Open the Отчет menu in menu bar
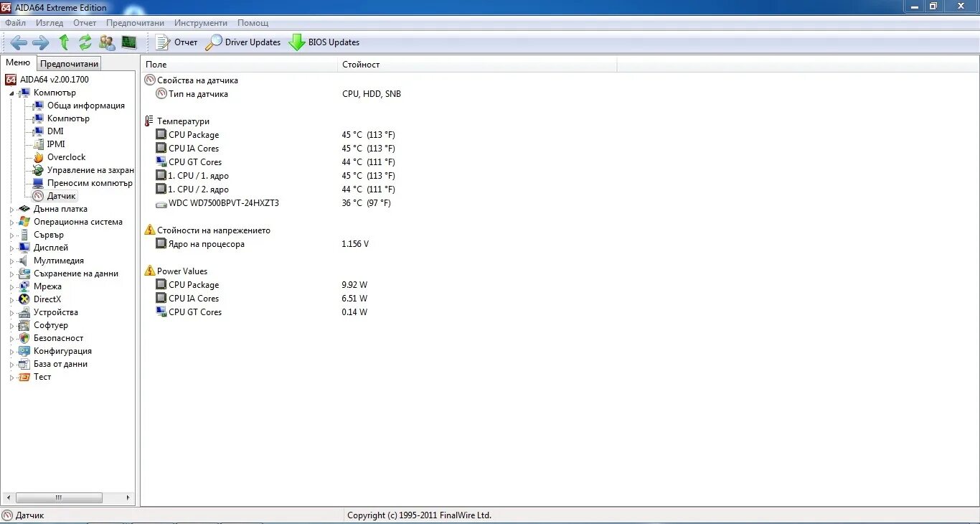The height and width of the screenshot is (524, 980). point(85,23)
